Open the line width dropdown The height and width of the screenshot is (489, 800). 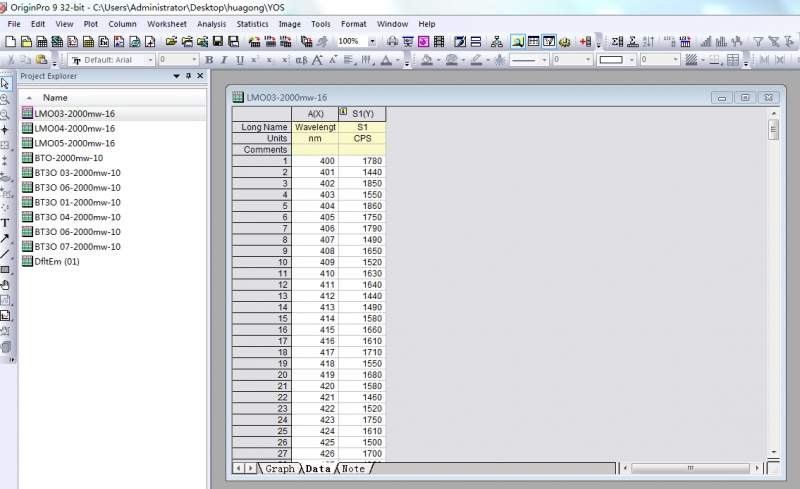[588, 60]
